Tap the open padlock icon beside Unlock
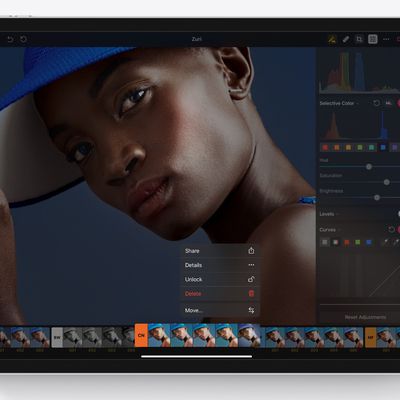 (x=251, y=279)
